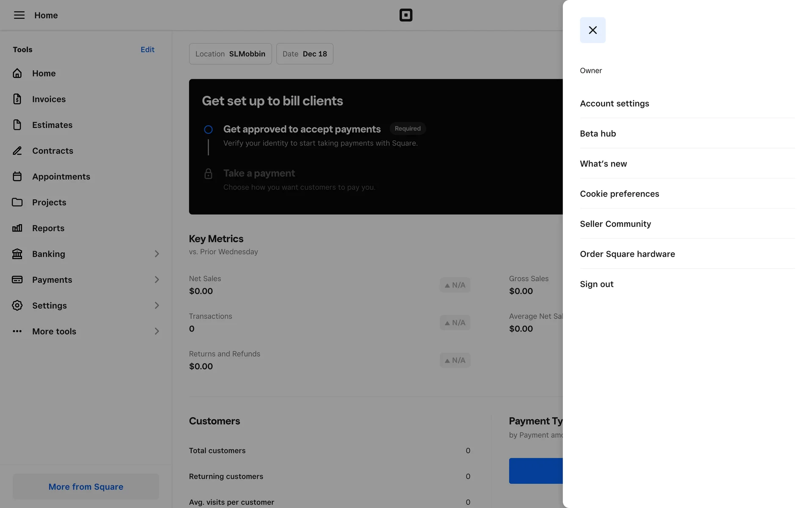Click the Edit tools link
The width and height of the screenshot is (812, 508).
pyautogui.click(x=147, y=50)
